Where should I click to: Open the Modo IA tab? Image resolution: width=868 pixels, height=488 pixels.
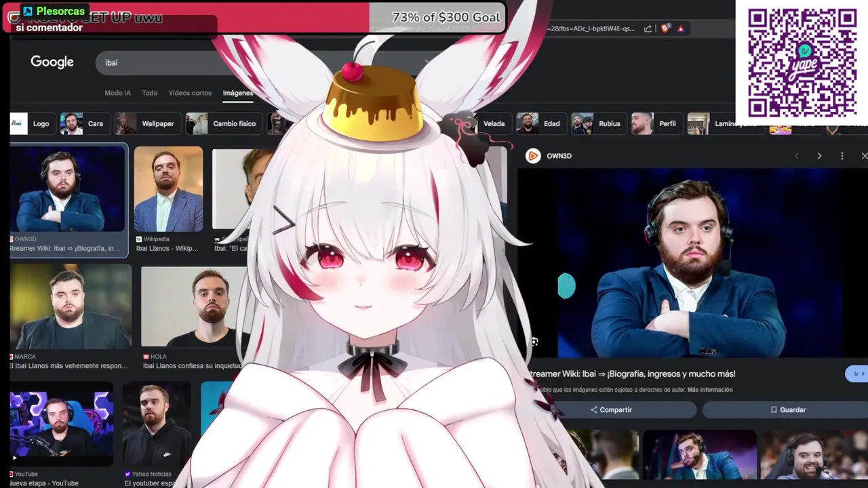click(x=117, y=93)
